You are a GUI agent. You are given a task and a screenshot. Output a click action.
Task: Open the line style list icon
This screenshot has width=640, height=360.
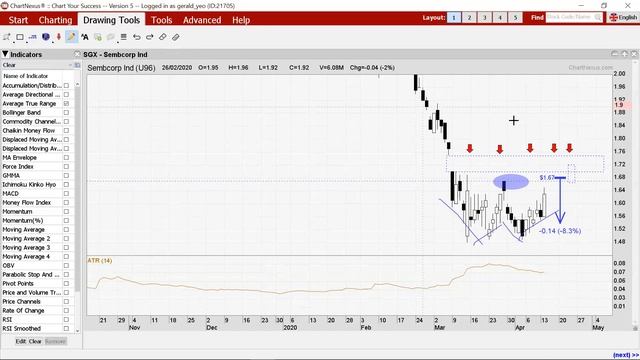(x=124, y=37)
